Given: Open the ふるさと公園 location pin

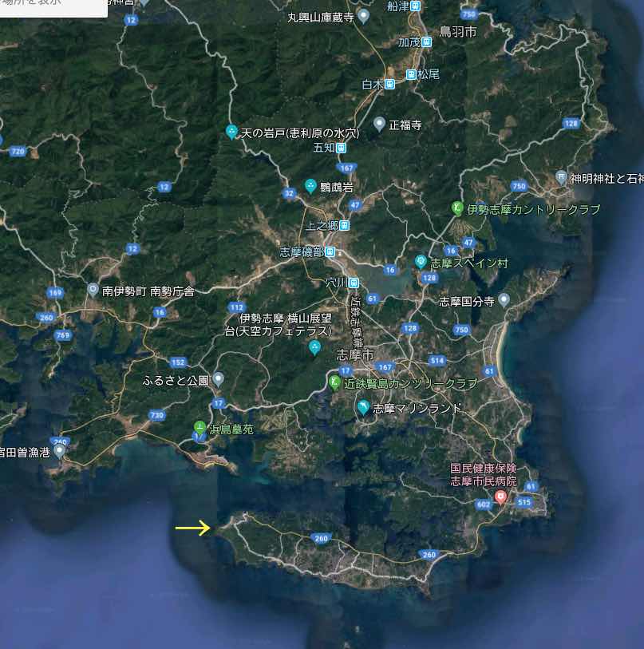Looking at the screenshot, I should click(219, 379).
